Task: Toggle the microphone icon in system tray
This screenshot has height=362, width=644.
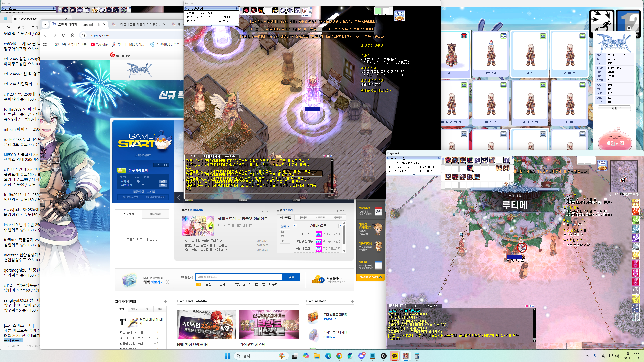Action: pos(595,356)
